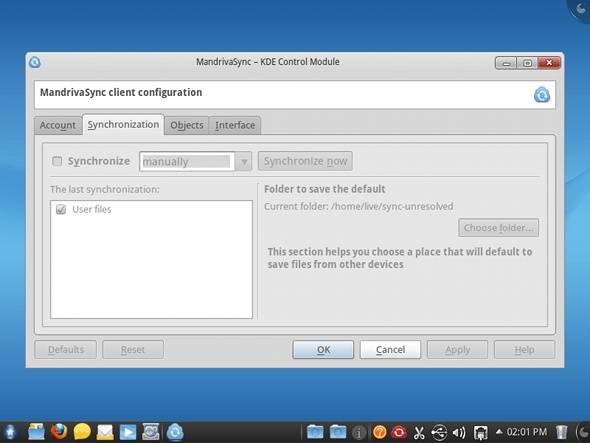Click the Choose folder... button
This screenshot has width=590, height=443.
click(499, 228)
